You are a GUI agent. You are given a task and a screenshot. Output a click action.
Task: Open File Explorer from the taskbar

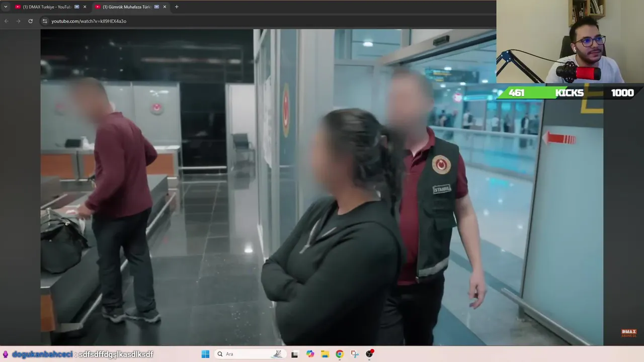325,354
